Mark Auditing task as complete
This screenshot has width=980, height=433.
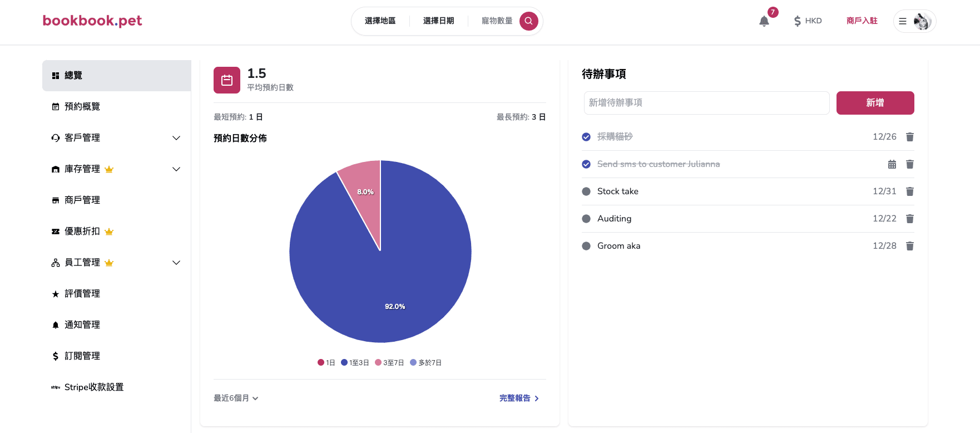pyautogui.click(x=586, y=219)
